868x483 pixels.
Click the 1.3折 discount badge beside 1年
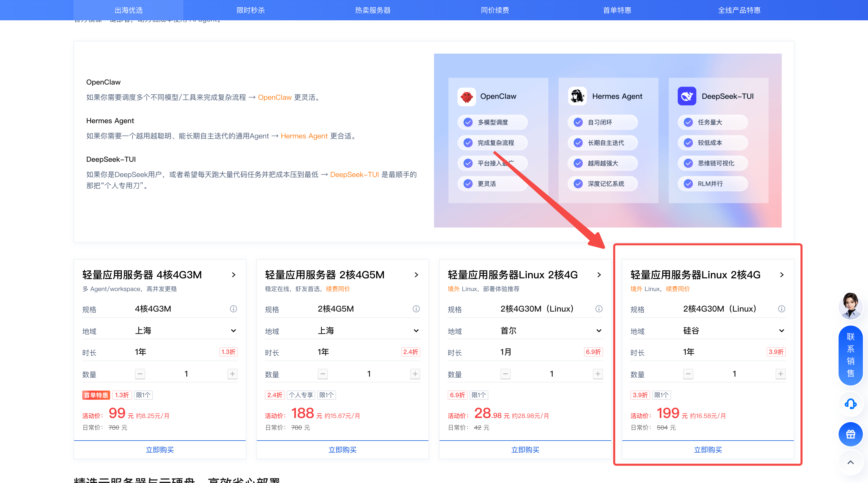[228, 352]
